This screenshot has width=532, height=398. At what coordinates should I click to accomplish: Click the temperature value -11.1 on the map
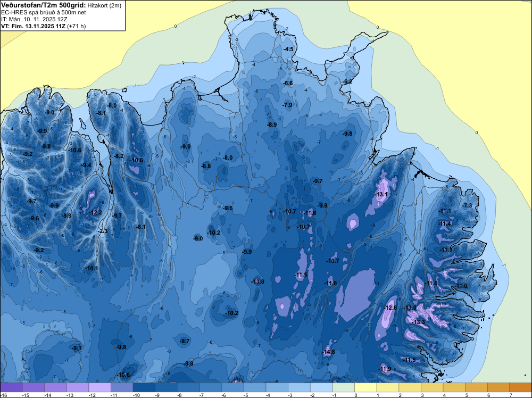pyautogui.click(x=445, y=211)
